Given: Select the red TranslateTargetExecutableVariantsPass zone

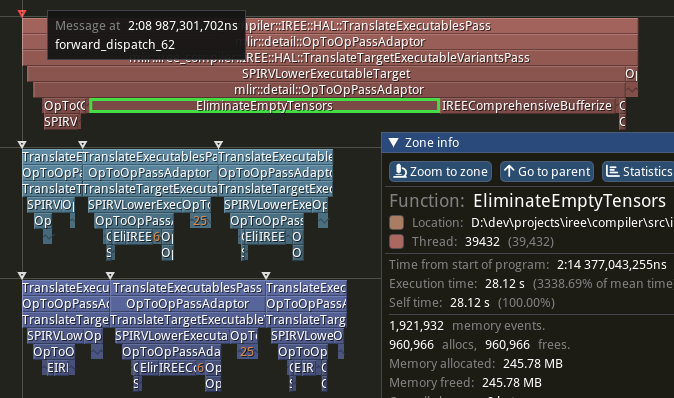Looking at the screenshot, I should pyautogui.click(x=330, y=58).
